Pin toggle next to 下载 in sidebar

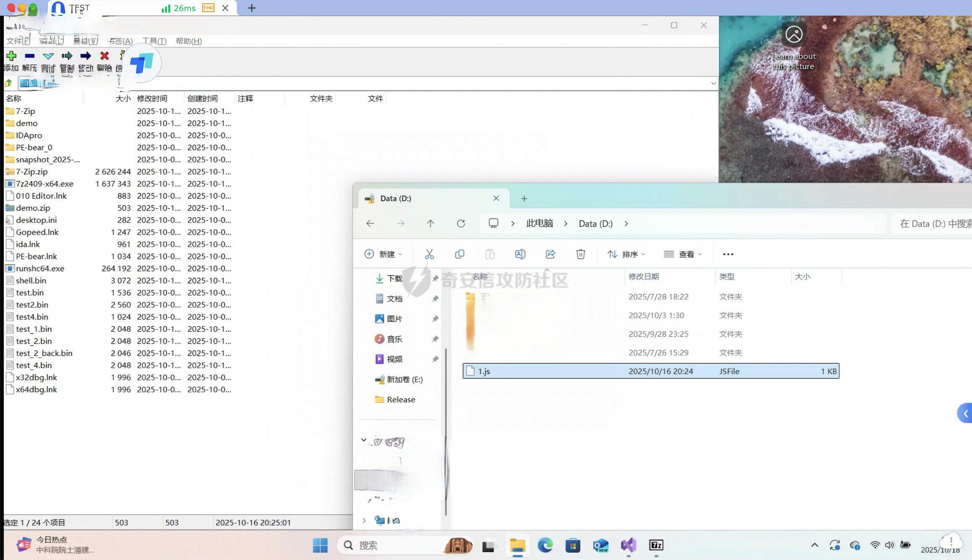pos(436,278)
